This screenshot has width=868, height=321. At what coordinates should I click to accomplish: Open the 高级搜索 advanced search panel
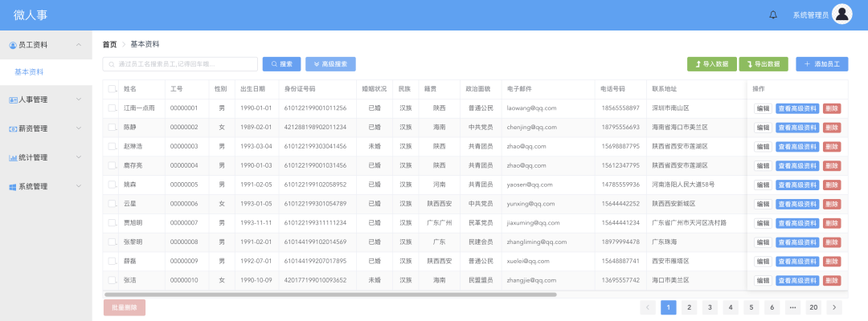[330, 64]
